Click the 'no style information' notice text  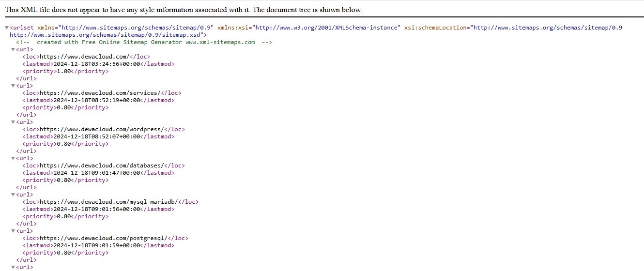184,10
